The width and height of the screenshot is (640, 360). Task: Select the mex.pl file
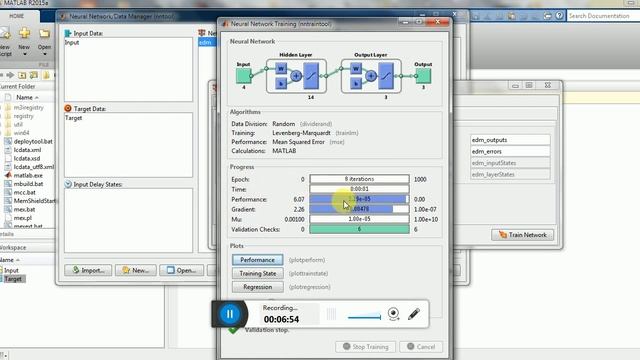point(22,218)
